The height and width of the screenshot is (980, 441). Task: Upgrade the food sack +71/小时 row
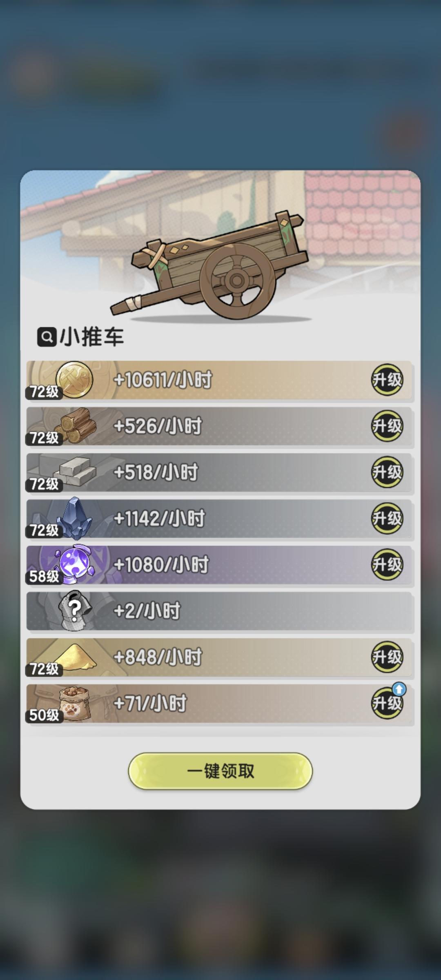coord(387,703)
